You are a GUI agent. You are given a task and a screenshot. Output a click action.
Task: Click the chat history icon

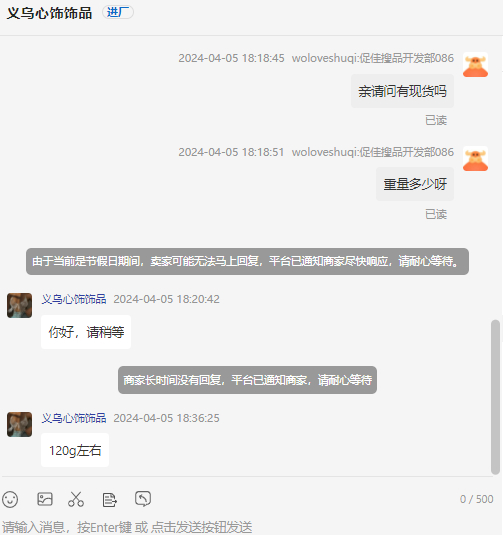tap(143, 499)
